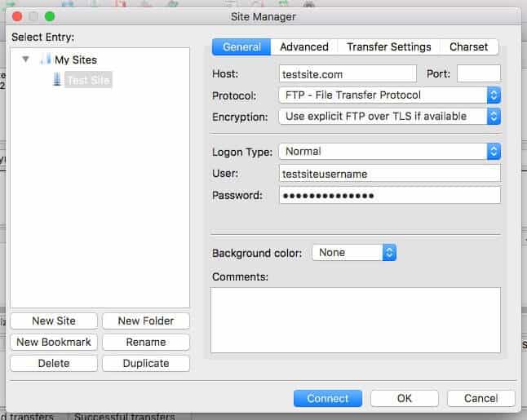Select the My Sites folder label
Image resolution: width=527 pixels, height=420 pixels.
point(76,60)
